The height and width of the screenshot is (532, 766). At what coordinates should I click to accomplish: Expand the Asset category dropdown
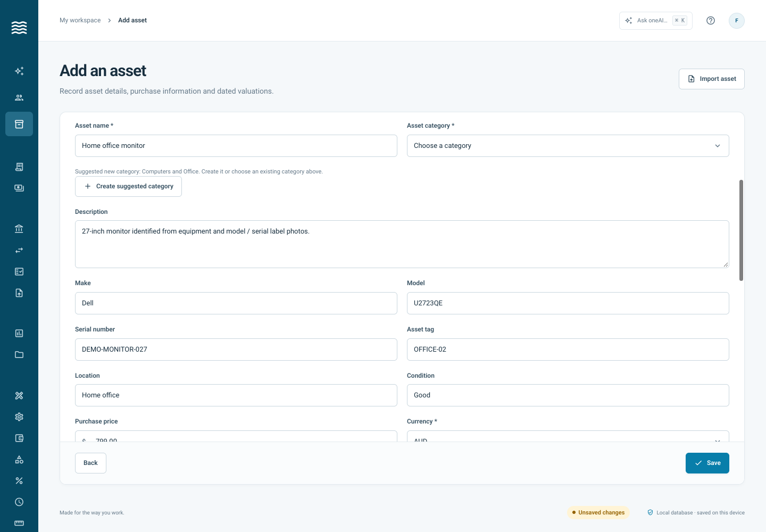pos(568,146)
